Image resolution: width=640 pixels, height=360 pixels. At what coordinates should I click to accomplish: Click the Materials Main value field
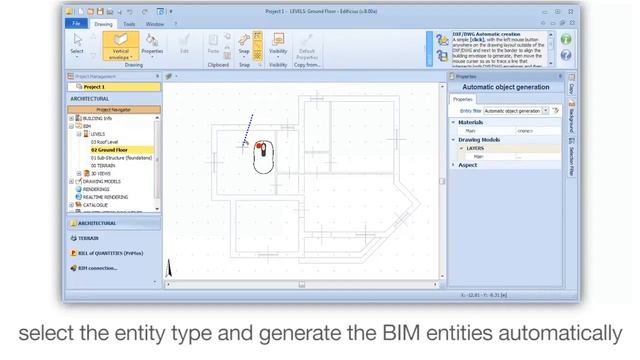[538, 131]
